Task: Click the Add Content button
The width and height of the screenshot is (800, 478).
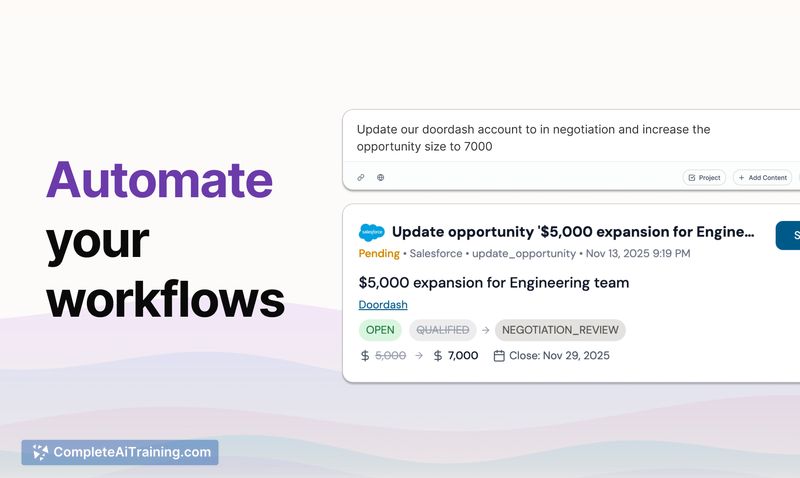Action: pos(762,178)
